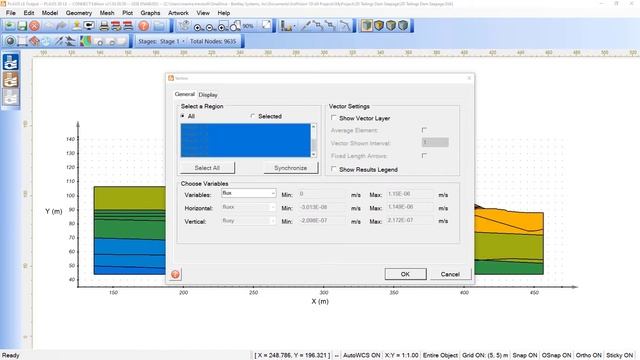The height and width of the screenshot is (360, 640).
Task: Toggle Sticky ON in status bar
Action: click(x=620, y=356)
